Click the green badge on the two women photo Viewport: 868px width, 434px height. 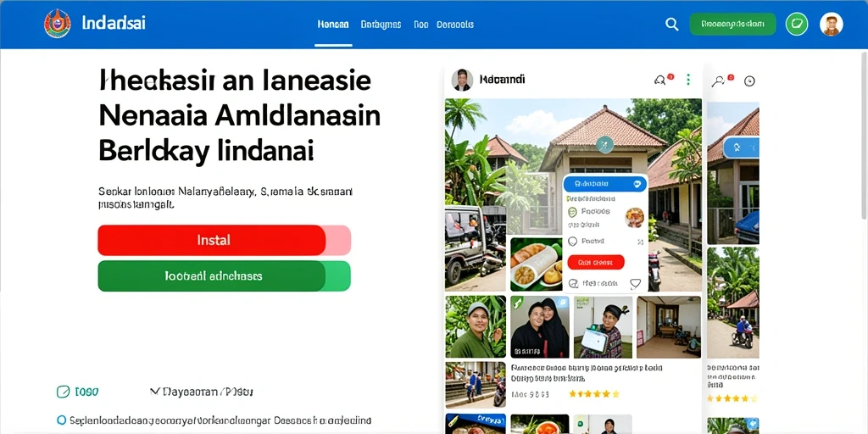[x=516, y=303]
